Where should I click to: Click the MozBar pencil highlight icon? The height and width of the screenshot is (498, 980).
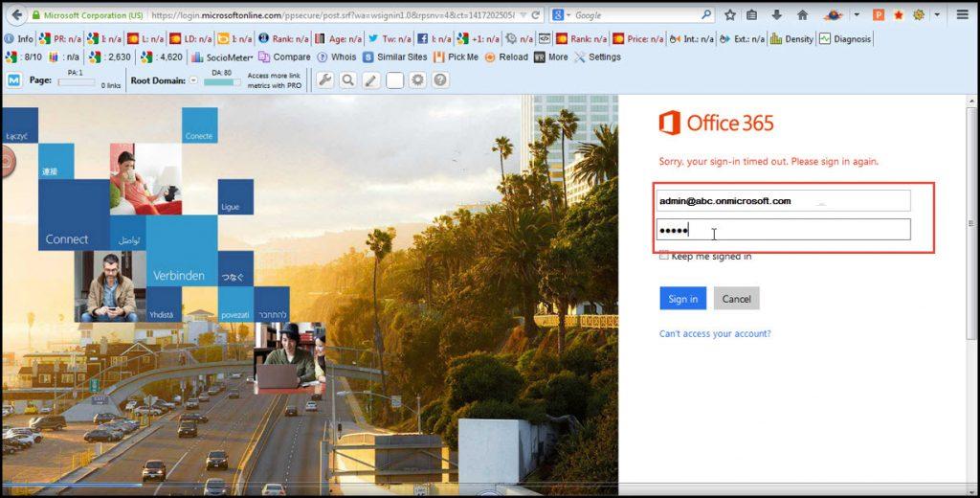tap(371, 80)
